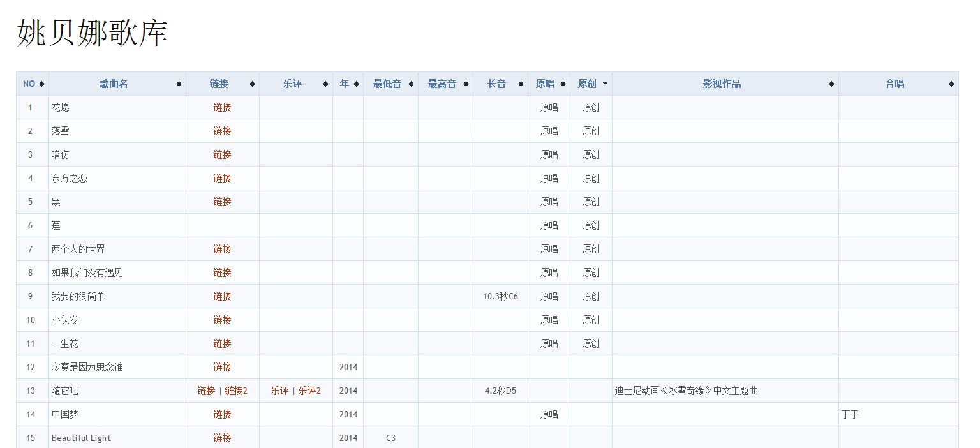Open first 乐评 link for 随它吧
The width and height of the screenshot is (980, 448).
[279, 391]
